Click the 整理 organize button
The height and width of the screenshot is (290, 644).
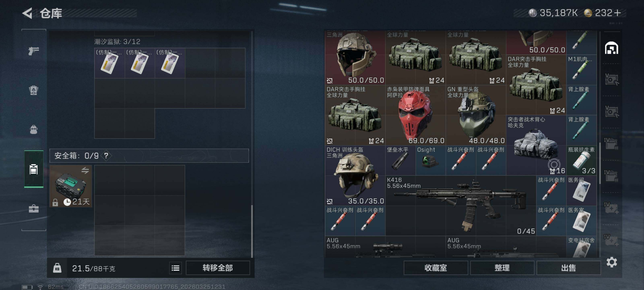pyautogui.click(x=502, y=268)
